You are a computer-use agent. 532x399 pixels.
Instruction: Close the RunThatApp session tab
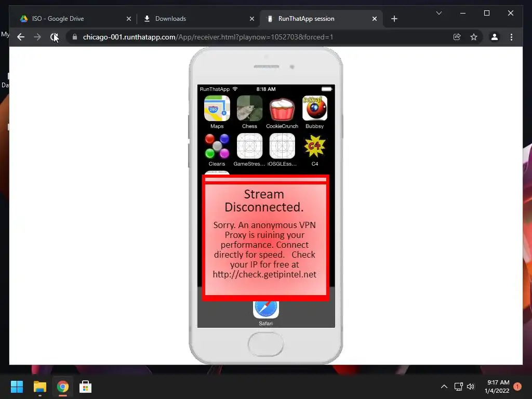[x=375, y=19]
